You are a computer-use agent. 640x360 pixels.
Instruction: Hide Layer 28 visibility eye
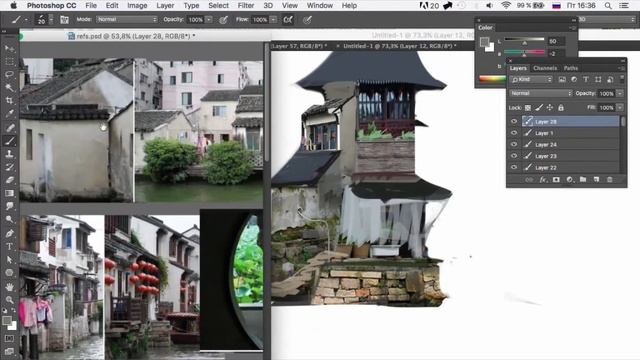[514, 121]
